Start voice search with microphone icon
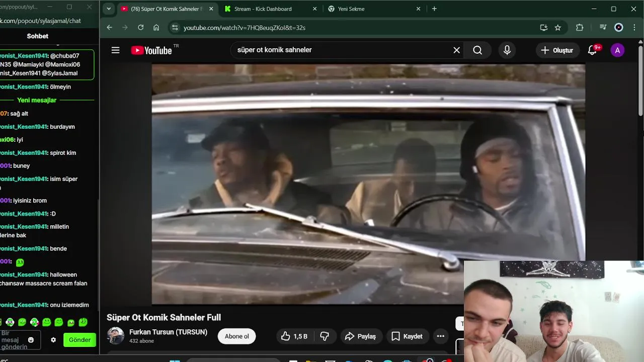The image size is (644, 362). coord(507,50)
